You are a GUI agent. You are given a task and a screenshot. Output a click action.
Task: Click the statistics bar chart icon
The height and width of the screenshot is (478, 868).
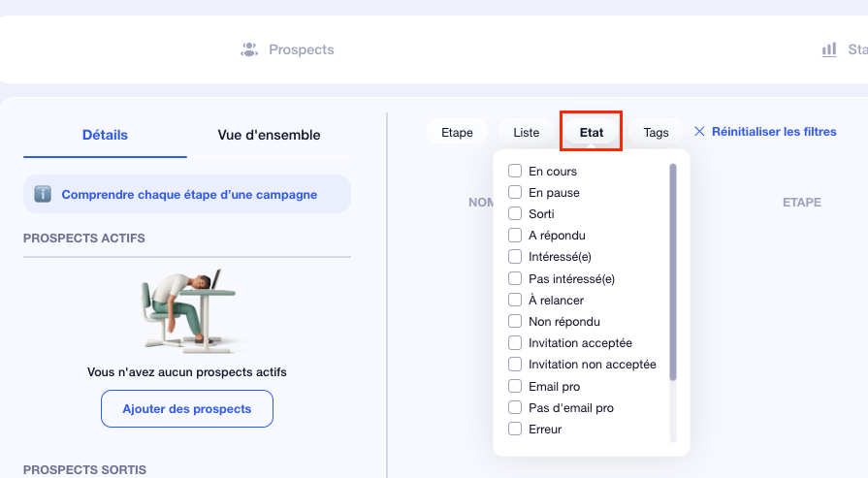pyautogui.click(x=829, y=49)
